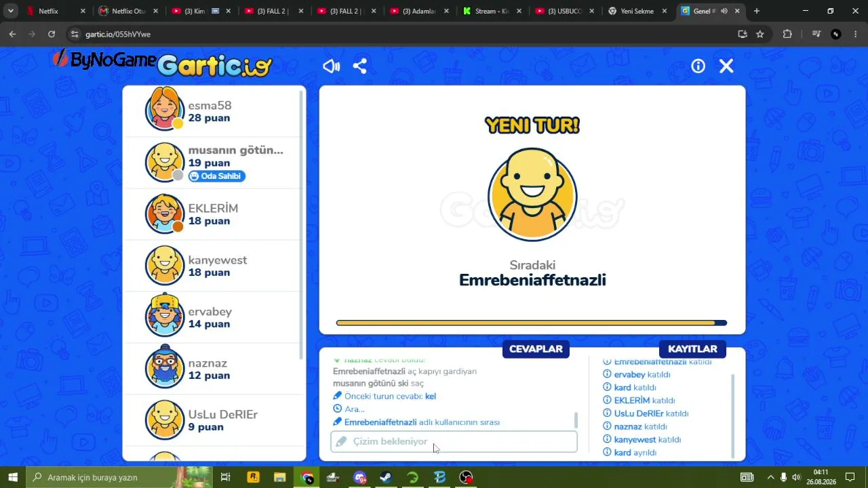Viewport: 868px width, 488px height.
Task: Click EKLERİM's avatar in the player list
Action: click(x=165, y=213)
